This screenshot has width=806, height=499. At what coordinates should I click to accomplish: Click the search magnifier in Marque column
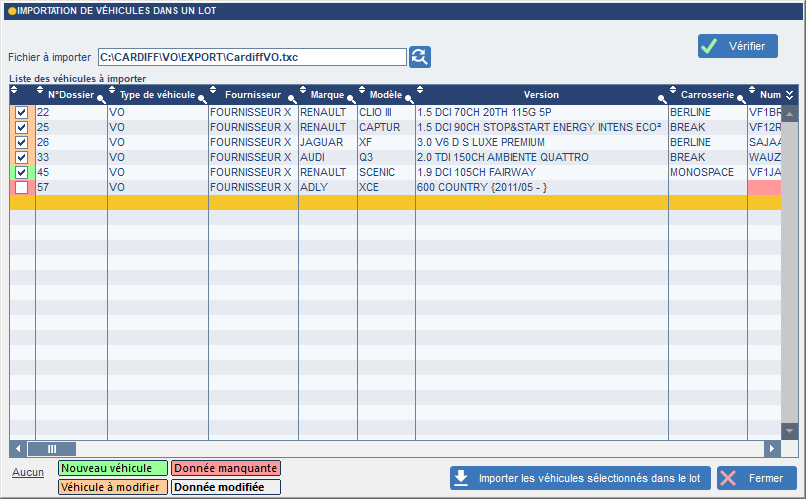(352, 99)
